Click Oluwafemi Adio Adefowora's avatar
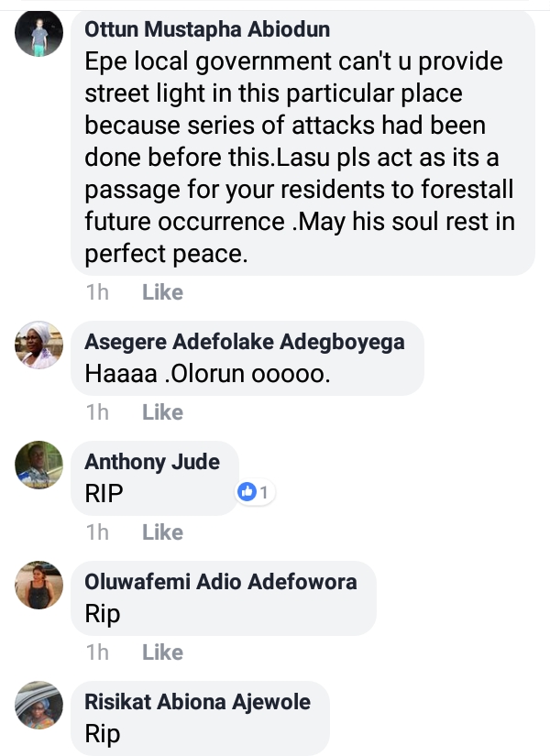550x756 pixels. tap(39, 586)
